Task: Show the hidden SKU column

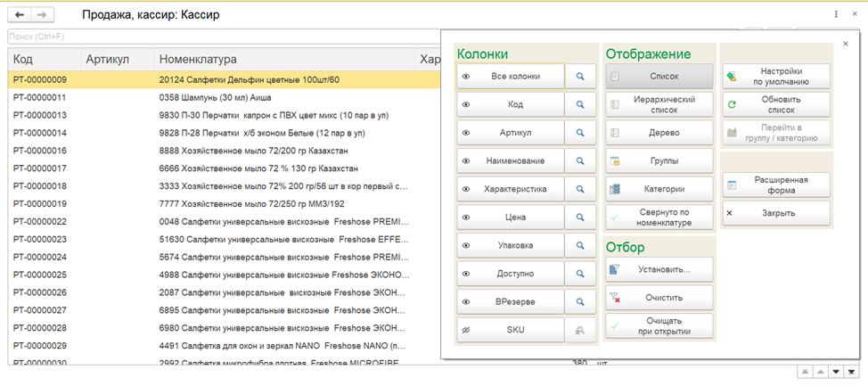Action: [x=511, y=330]
